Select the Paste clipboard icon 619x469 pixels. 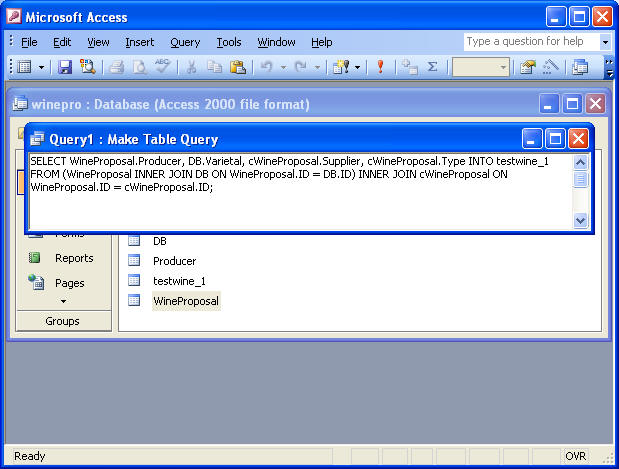pyautogui.click(x=238, y=67)
